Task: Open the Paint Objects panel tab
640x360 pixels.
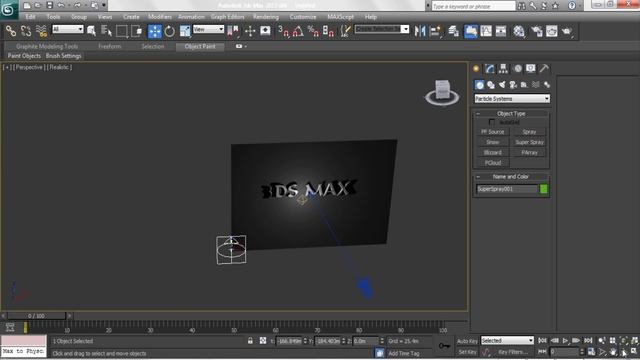Action: 24,56
